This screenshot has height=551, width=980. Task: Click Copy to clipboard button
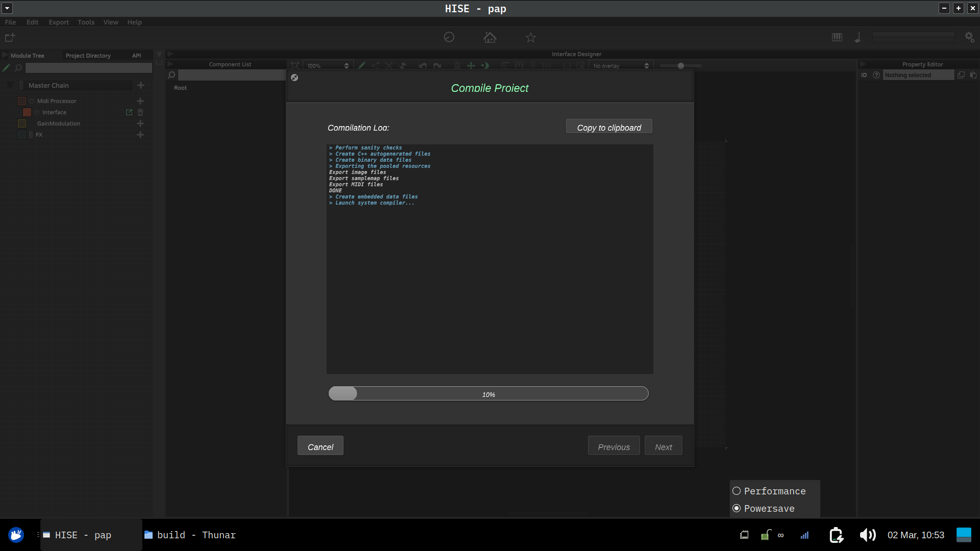point(609,127)
